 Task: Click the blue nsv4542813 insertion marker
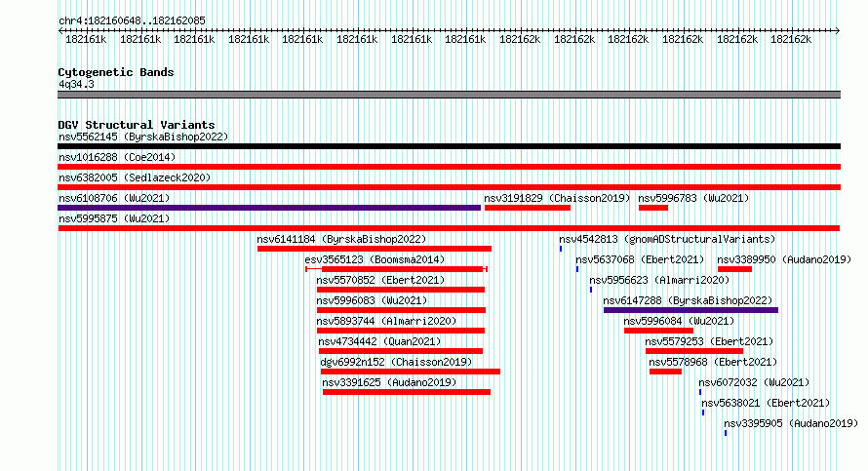click(x=561, y=249)
